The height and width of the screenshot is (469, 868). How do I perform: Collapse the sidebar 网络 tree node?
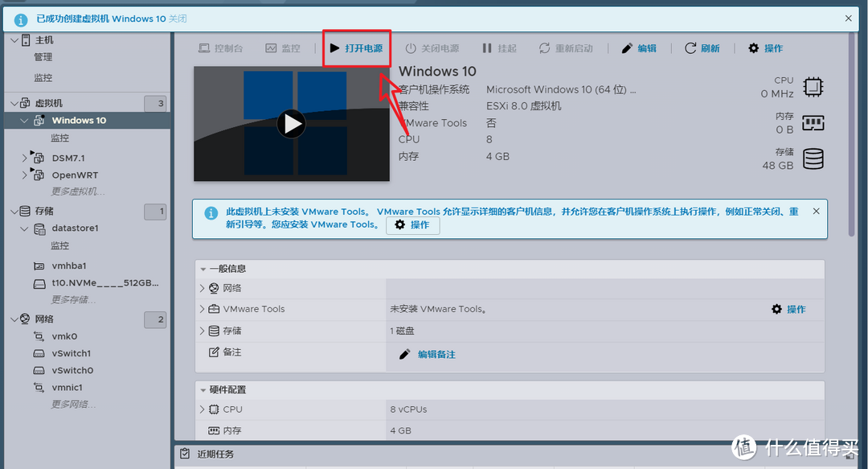(14, 319)
